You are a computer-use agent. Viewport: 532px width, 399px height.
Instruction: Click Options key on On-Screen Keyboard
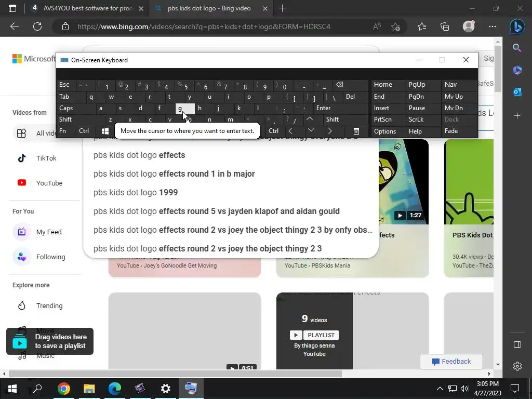[x=388, y=131]
